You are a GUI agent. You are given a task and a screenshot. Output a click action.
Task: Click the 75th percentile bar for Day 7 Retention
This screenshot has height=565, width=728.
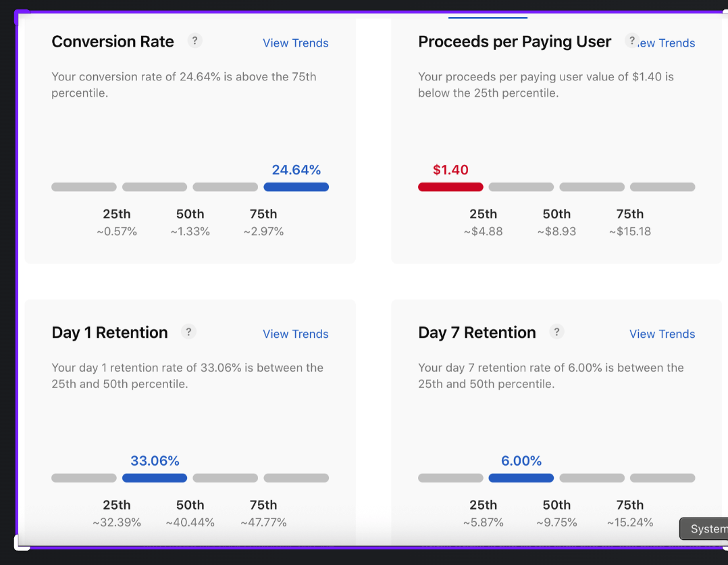click(662, 478)
